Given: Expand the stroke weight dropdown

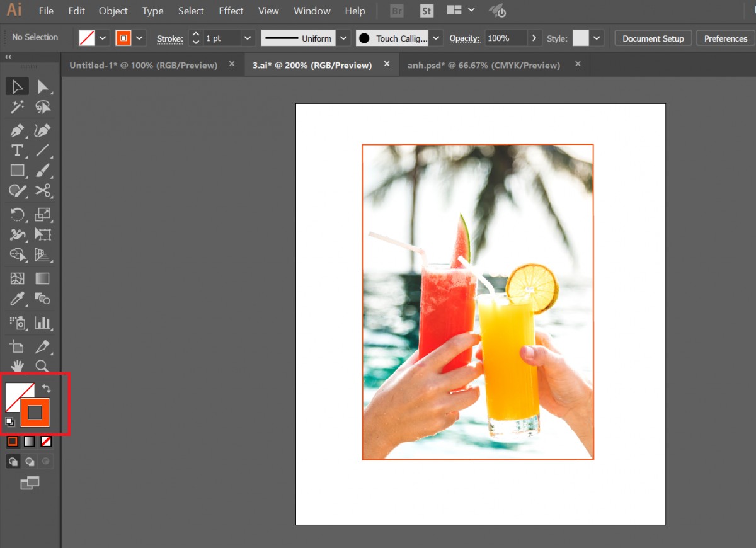Looking at the screenshot, I should (x=248, y=38).
